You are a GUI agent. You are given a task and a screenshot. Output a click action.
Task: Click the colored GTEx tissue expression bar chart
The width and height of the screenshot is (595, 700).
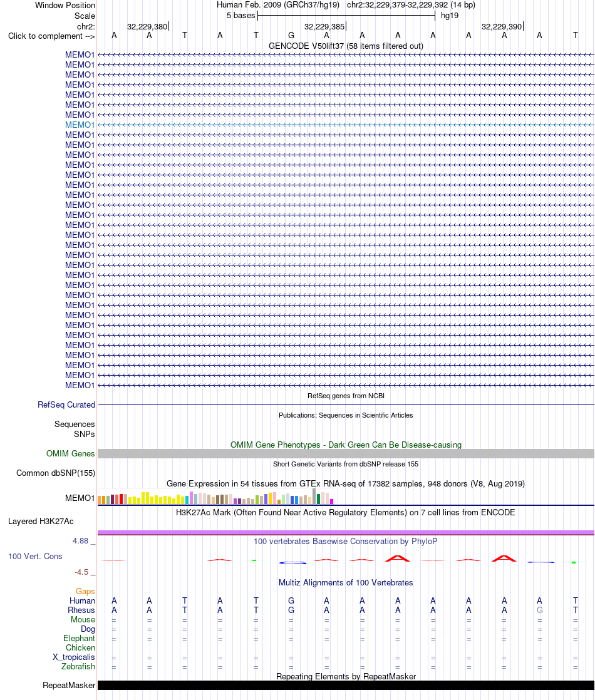[x=215, y=497]
